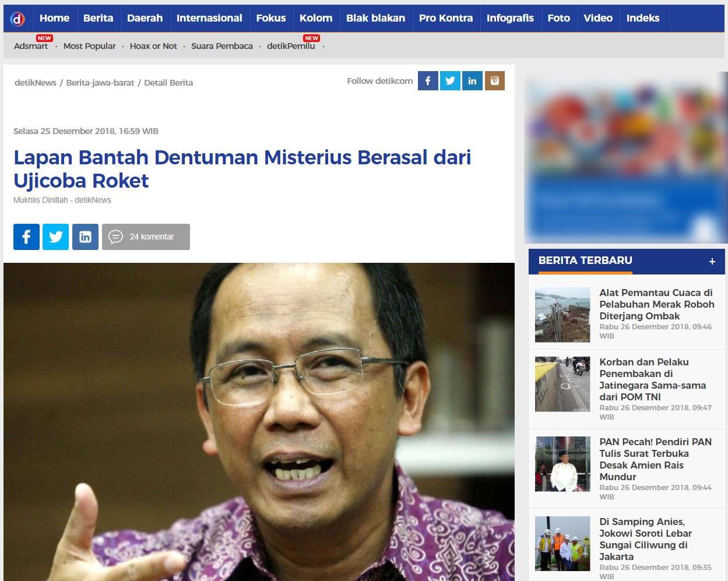Go to Berita-jawa-barat breadcrumb
Image resolution: width=728 pixels, height=581 pixels.
pyautogui.click(x=100, y=83)
